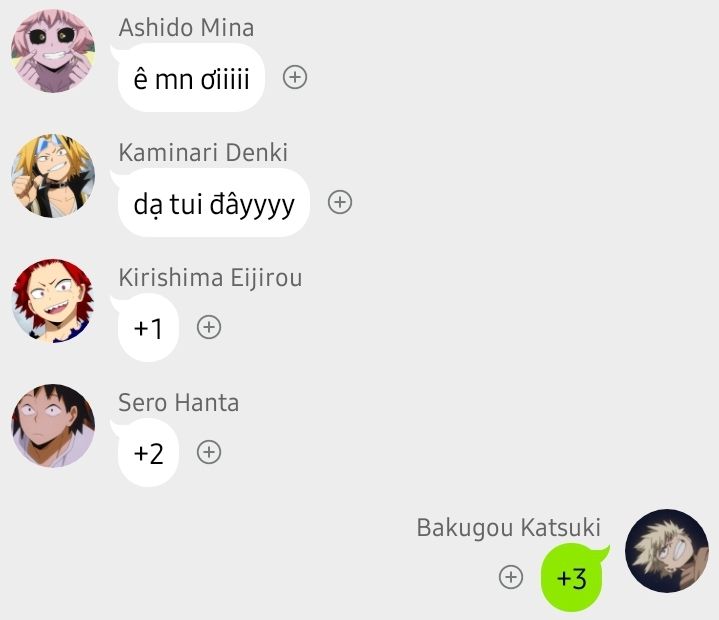Click the Sero Hanta sender name
The width and height of the screenshot is (719, 620).
coord(178,403)
